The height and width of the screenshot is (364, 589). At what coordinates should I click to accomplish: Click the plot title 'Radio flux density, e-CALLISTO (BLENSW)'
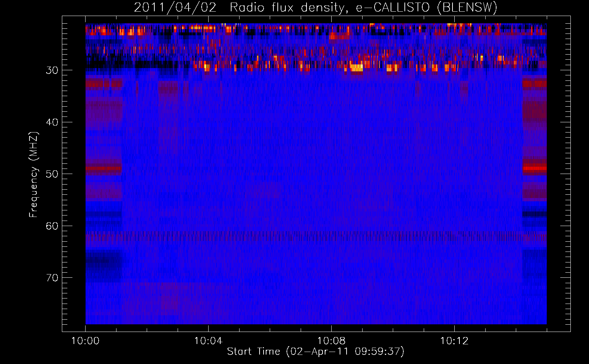tap(363, 7)
